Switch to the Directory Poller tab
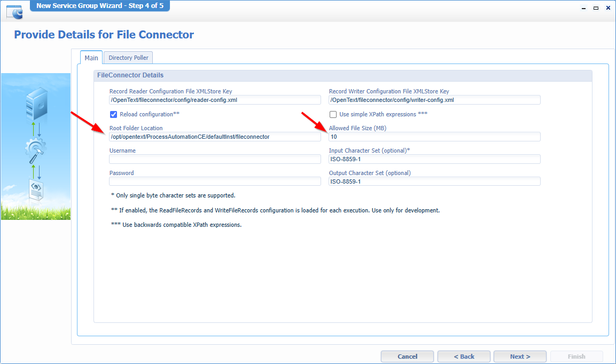The width and height of the screenshot is (616, 364). [x=128, y=58]
